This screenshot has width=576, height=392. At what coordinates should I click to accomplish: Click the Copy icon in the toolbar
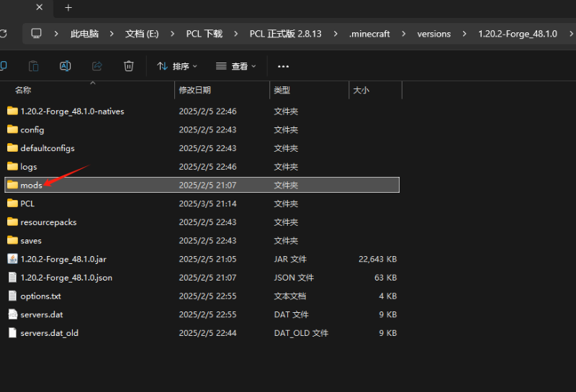[34, 66]
